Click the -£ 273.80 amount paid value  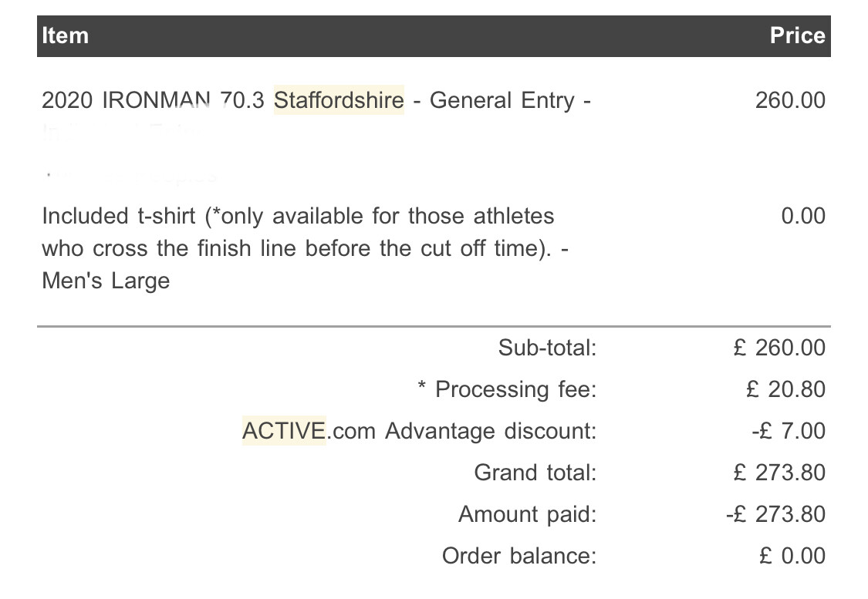click(775, 514)
